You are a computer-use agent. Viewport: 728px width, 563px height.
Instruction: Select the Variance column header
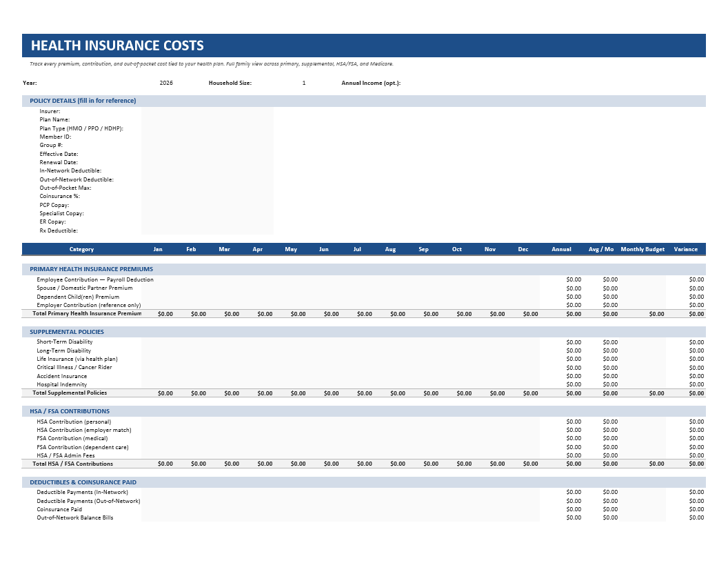tap(686, 250)
